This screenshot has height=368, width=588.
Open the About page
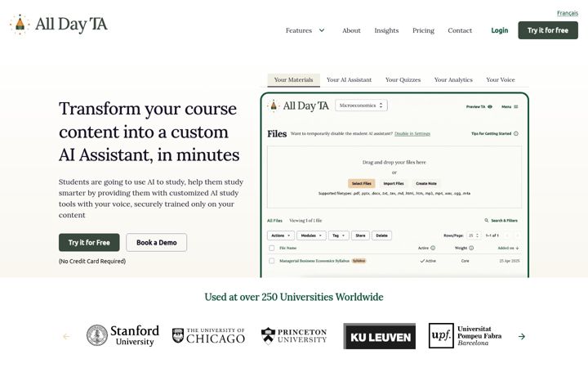coord(351,30)
